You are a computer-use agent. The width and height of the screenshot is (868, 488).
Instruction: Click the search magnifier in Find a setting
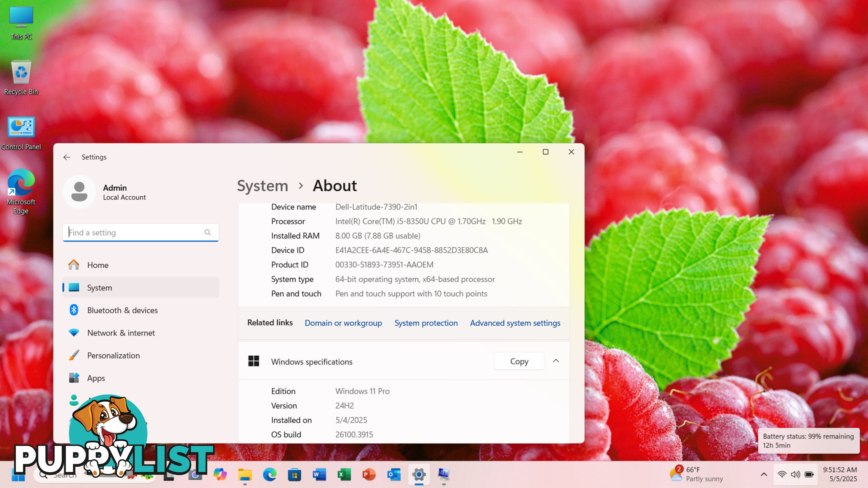(x=208, y=232)
